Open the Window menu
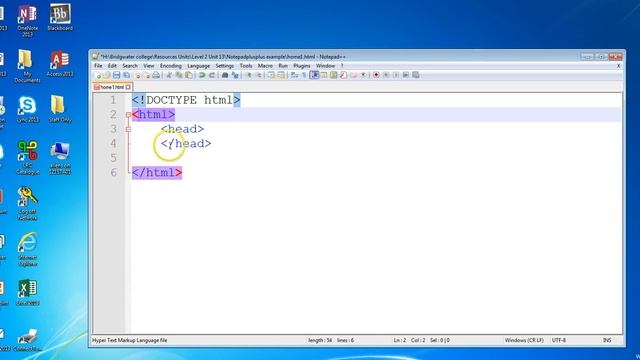Viewport: 640px width, 360px height. pos(325,66)
